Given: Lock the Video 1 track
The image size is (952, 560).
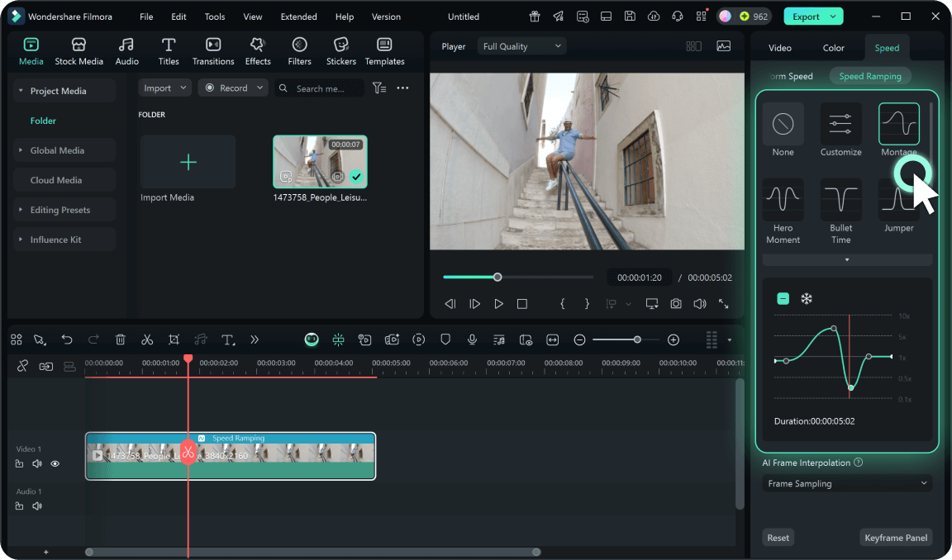Looking at the screenshot, I should (20, 463).
